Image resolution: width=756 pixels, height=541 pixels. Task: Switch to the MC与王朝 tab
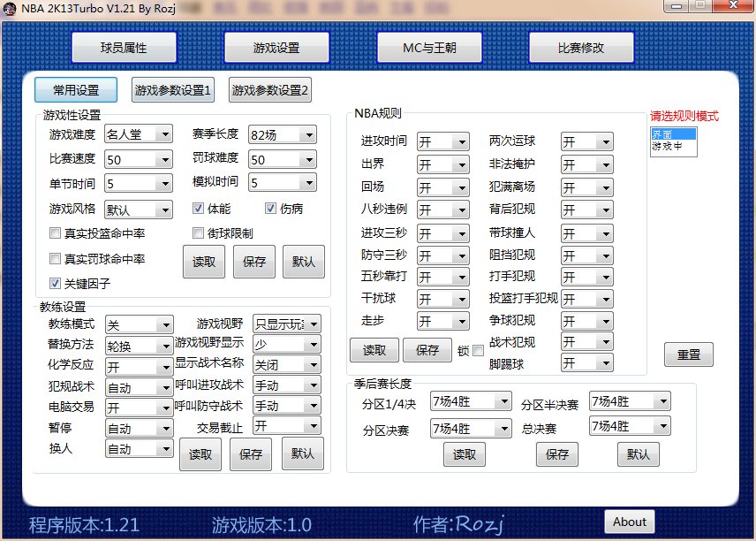(429, 48)
